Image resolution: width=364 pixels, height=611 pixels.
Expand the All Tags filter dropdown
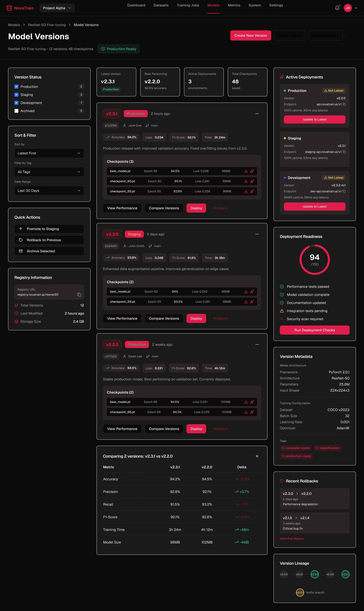49,172
